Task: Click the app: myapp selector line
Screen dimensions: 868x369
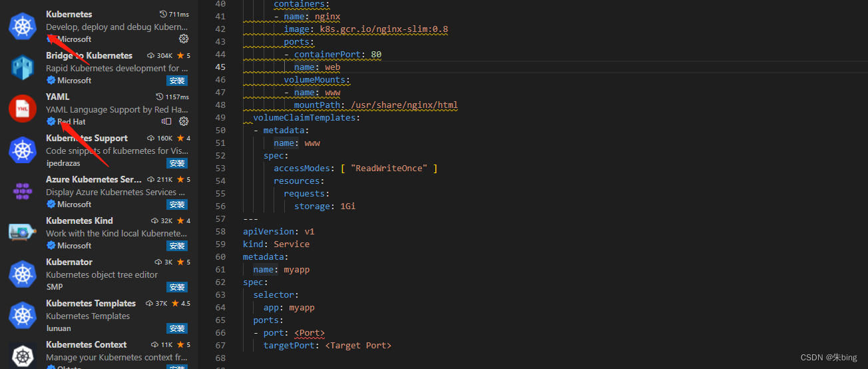Action: pyautogui.click(x=289, y=307)
